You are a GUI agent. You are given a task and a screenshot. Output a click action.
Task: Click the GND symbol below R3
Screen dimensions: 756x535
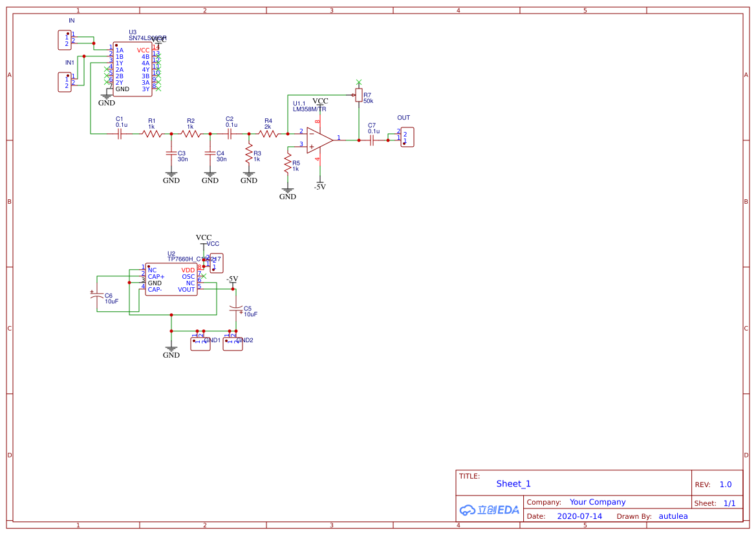(x=249, y=177)
